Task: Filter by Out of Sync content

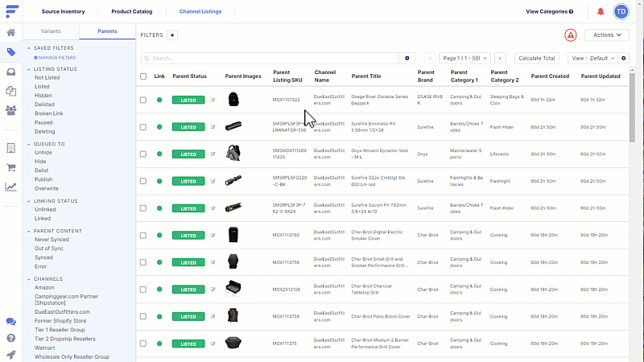Action: coord(49,249)
